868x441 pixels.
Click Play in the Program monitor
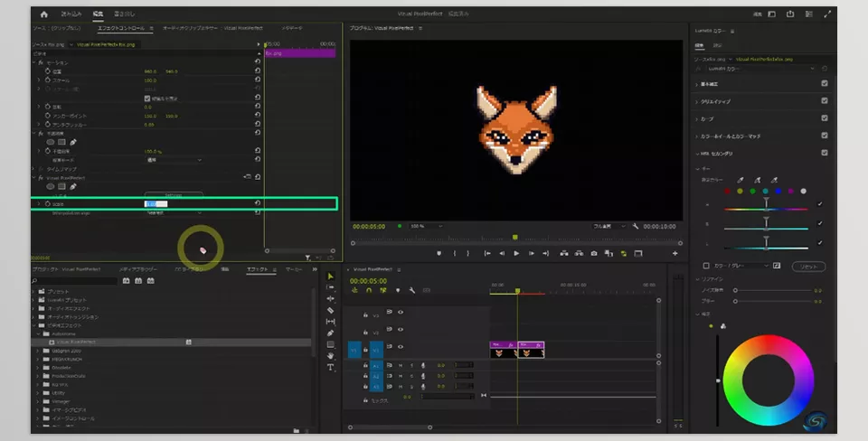pyautogui.click(x=516, y=253)
